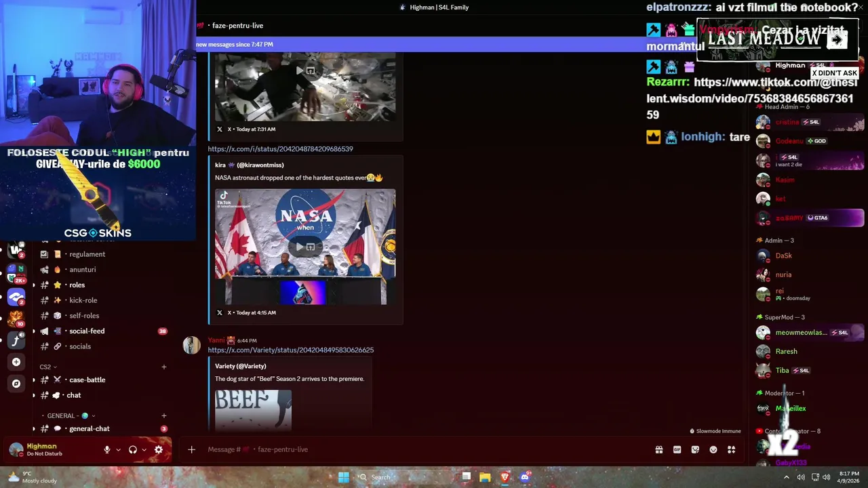Viewport: 868px width, 488px height.
Task: Open server icon with badge 10
Action: (x=16, y=318)
